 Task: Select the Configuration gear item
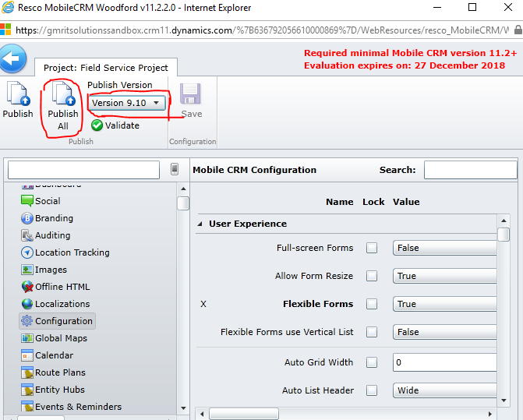click(x=58, y=321)
